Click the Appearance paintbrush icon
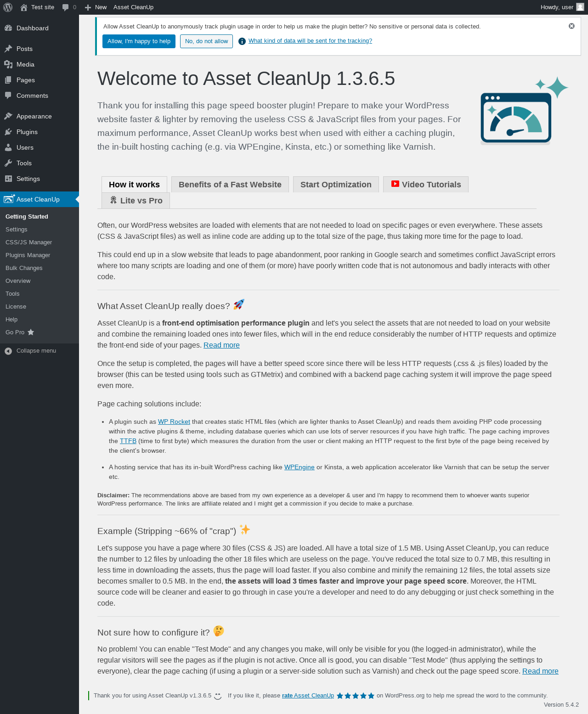588x714 pixels. 8,116
